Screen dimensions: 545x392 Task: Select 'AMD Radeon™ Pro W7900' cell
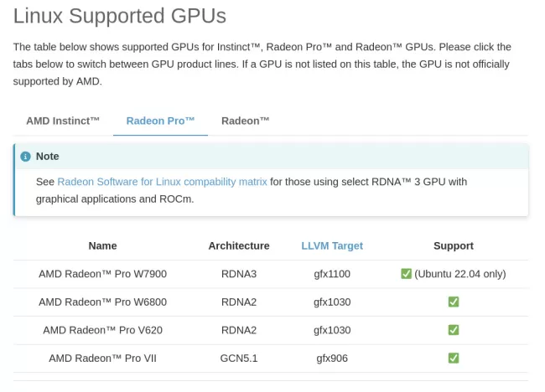(x=102, y=274)
